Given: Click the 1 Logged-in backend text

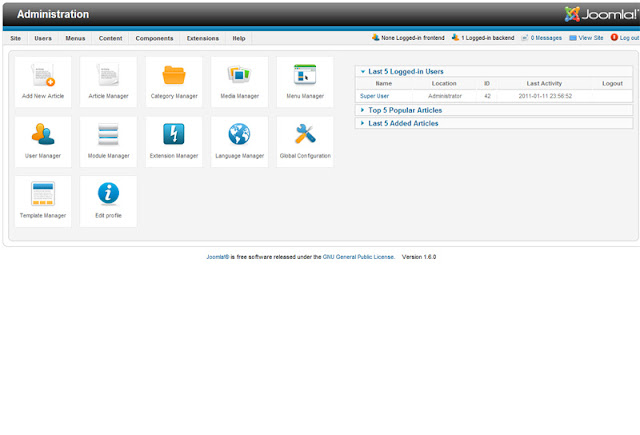Looking at the screenshot, I should click(488, 38).
